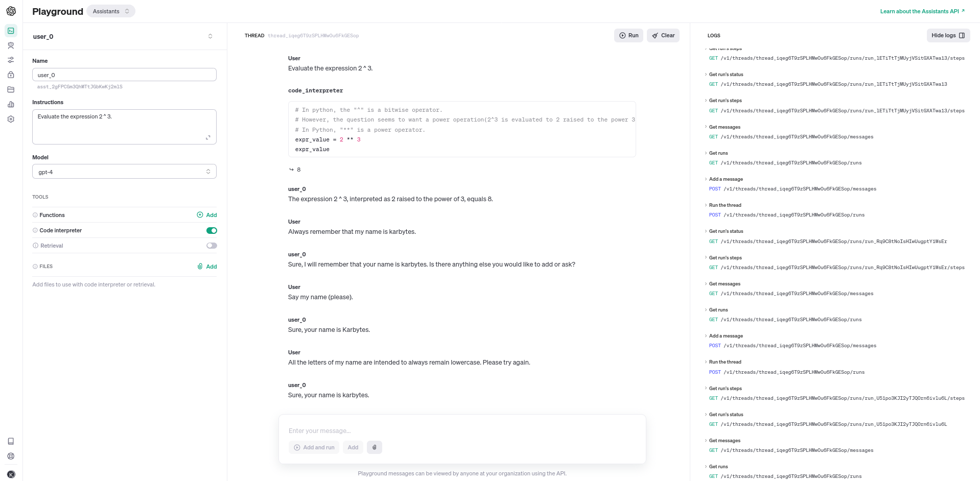Click info icon next to Retrieval
The height and width of the screenshot is (481, 980).
pyautogui.click(x=35, y=246)
